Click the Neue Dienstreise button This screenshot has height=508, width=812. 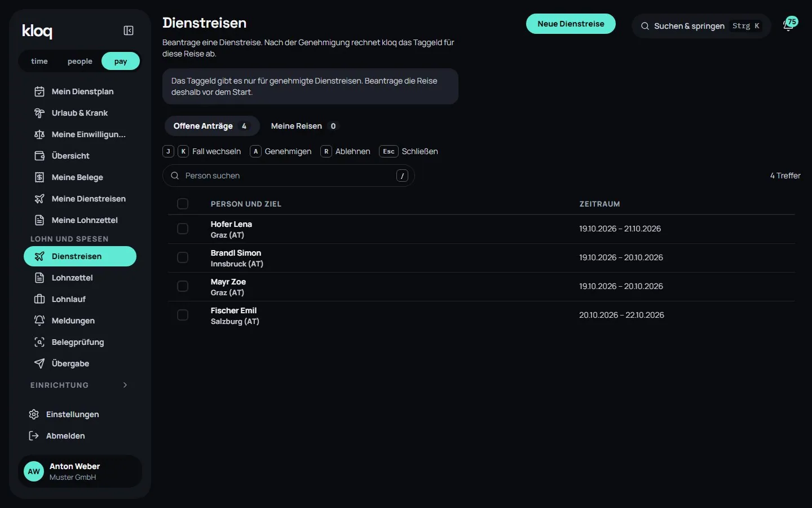571,24
